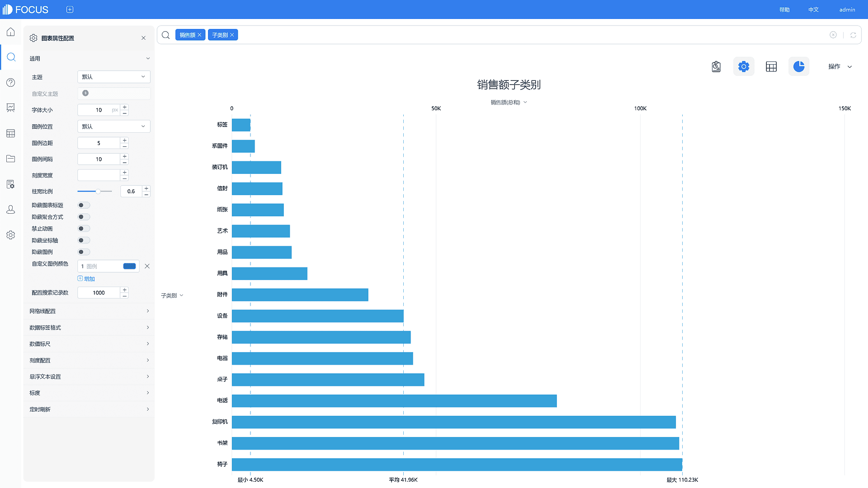
Task: Increase 图例间隔 with plus stepper
Action: pos(125,156)
